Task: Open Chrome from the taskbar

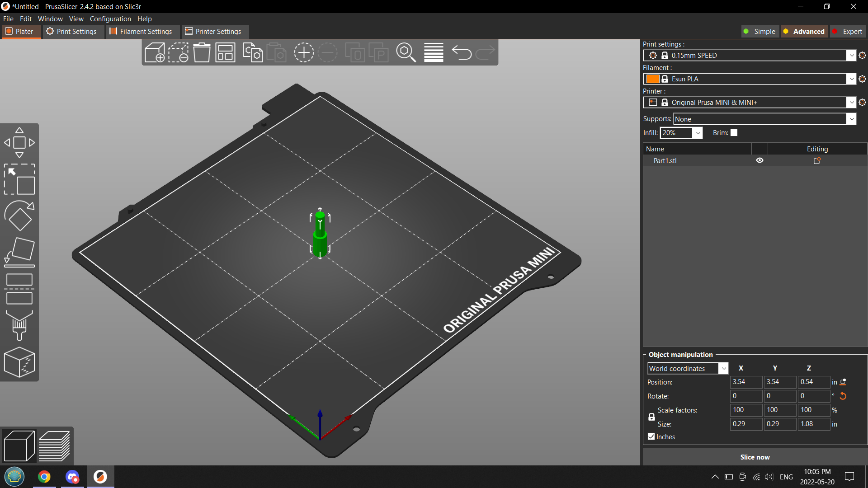Action: tap(44, 477)
